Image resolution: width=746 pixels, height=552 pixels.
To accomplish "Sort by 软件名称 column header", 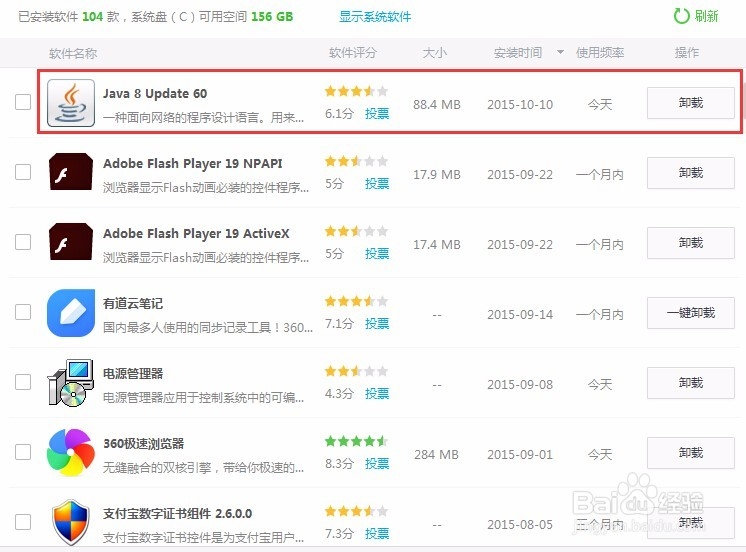I will coord(73,53).
